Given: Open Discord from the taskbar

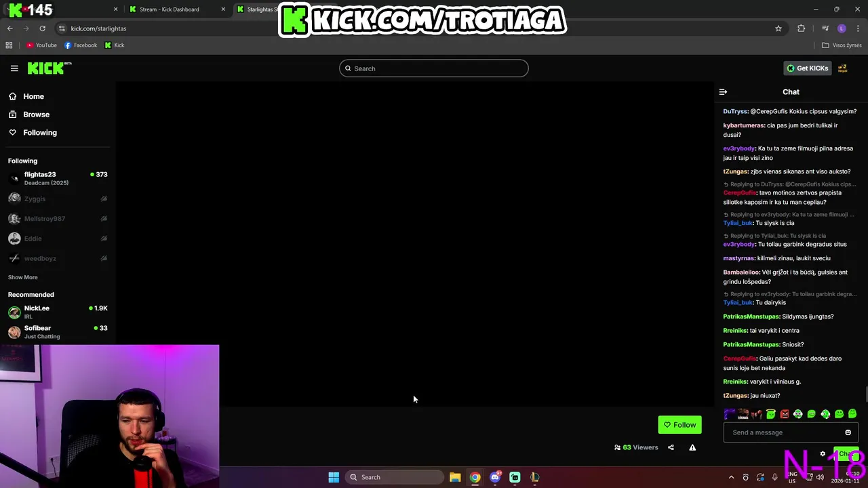Looking at the screenshot, I should 495,477.
